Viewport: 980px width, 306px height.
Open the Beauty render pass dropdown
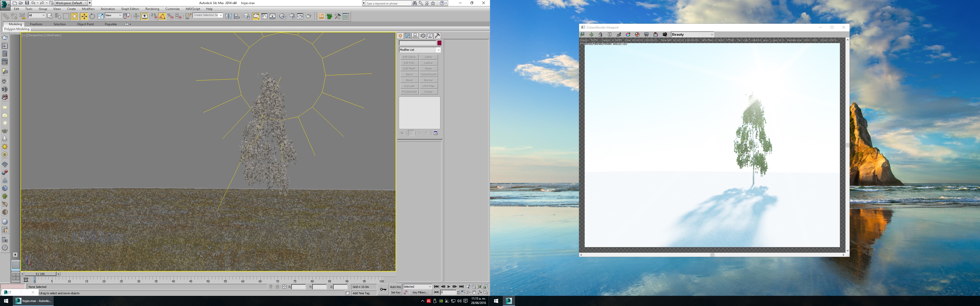click(692, 35)
